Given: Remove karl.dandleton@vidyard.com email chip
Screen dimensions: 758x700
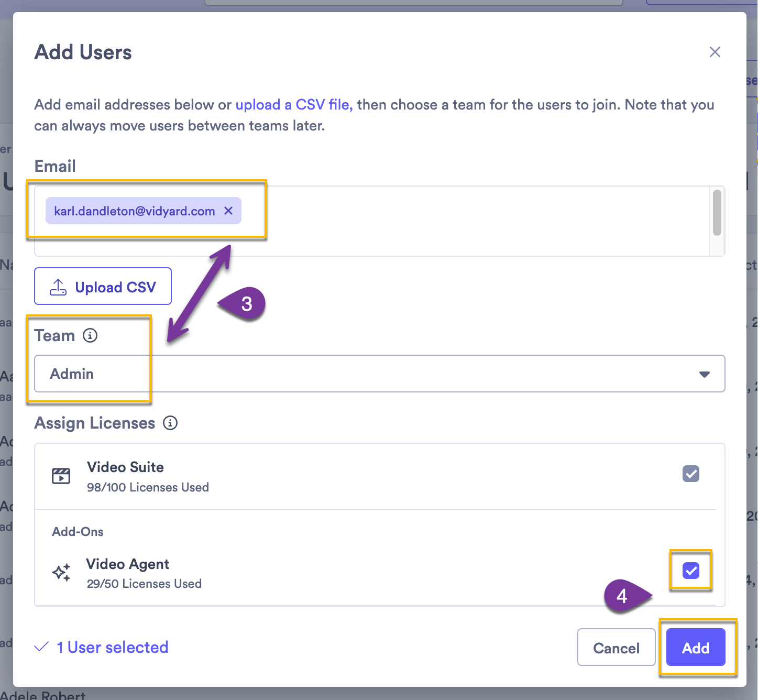Looking at the screenshot, I should click(x=228, y=211).
